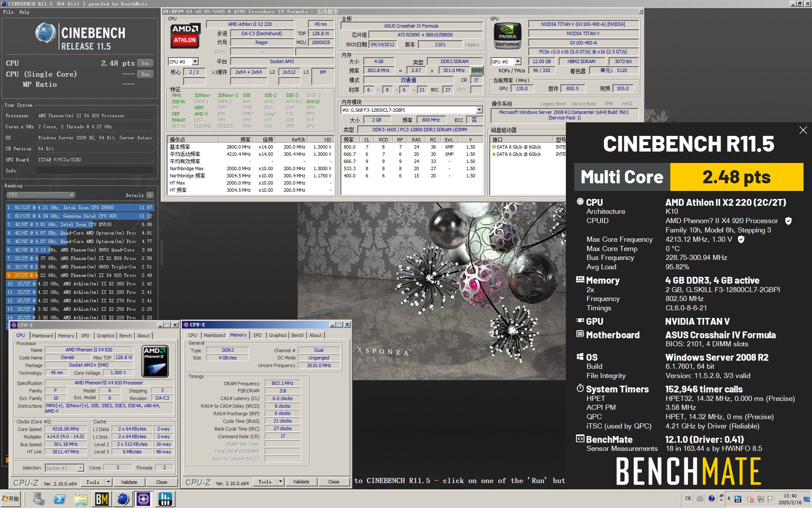Open About tab in left CPU-Z window
Image resolution: width=812 pixels, height=508 pixels.
click(x=143, y=336)
